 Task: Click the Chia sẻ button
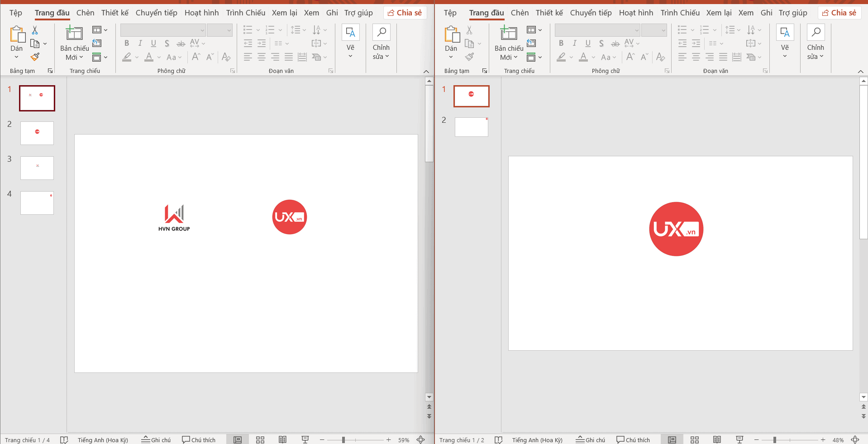[405, 12]
